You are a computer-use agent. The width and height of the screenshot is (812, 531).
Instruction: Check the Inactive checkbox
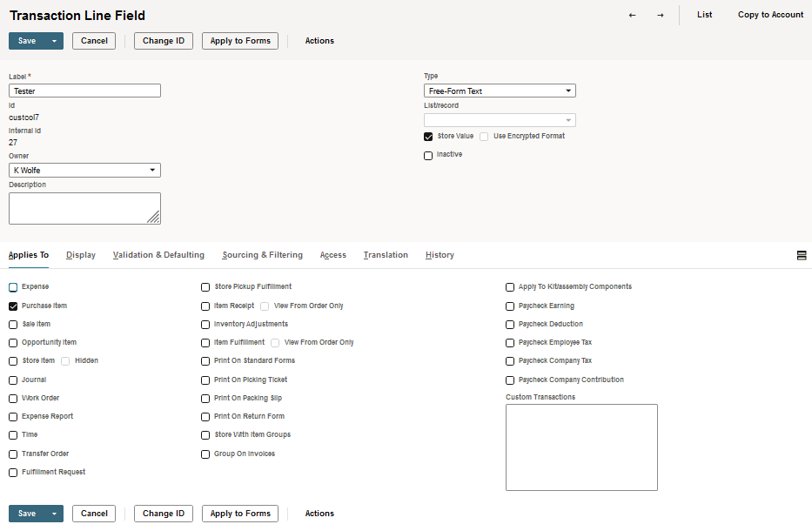coord(428,156)
